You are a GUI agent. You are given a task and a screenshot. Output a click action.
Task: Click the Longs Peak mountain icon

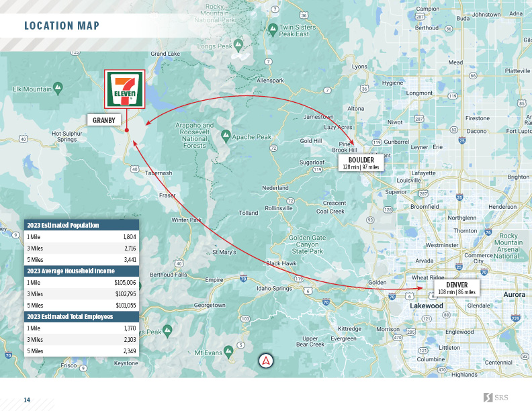pos(238,46)
